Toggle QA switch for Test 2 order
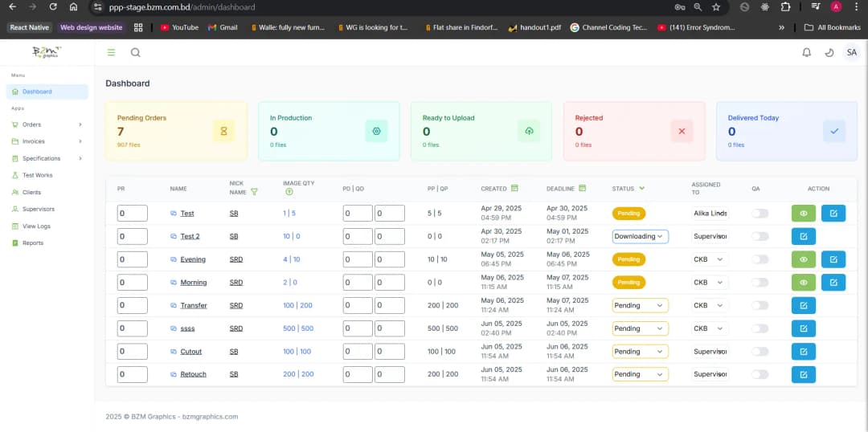This screenshot has width=868, height=432. click(759, 236)
